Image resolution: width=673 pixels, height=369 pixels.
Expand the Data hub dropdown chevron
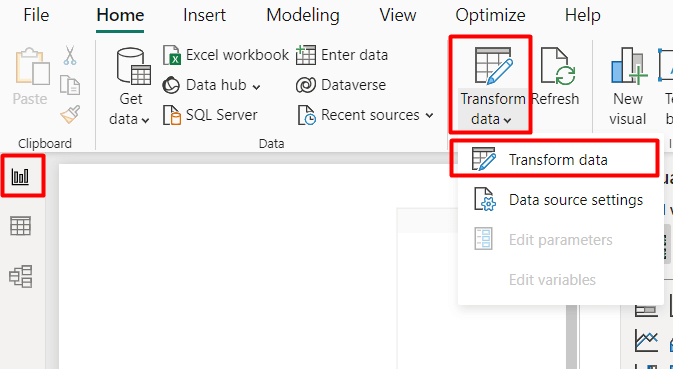pyautogui.click(x=256, y=87)
